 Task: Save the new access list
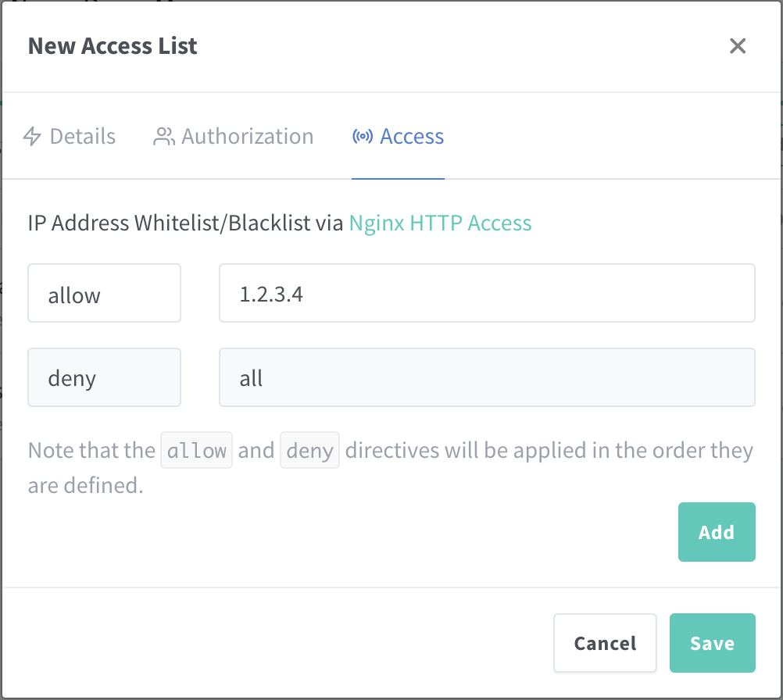click(712, 642)
